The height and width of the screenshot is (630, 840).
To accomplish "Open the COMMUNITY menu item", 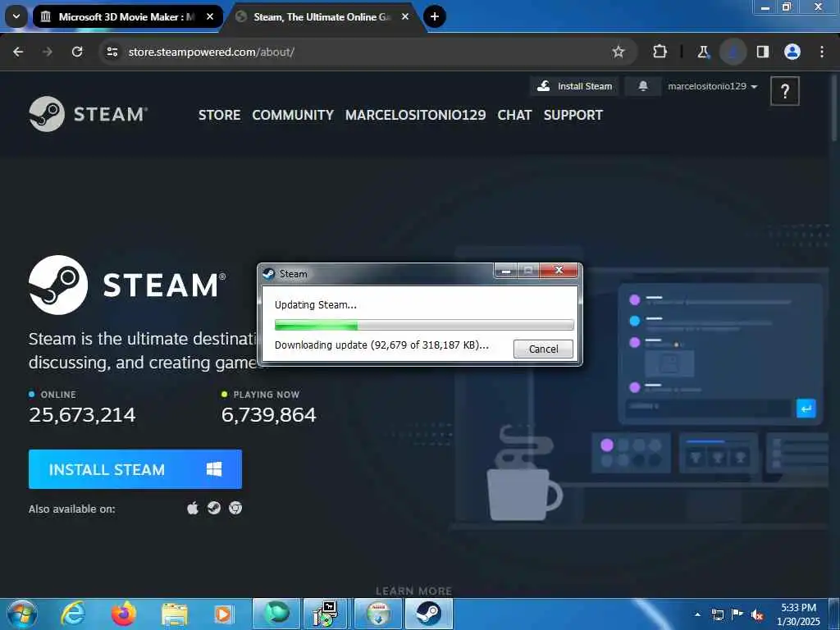I will pos(293,115).
